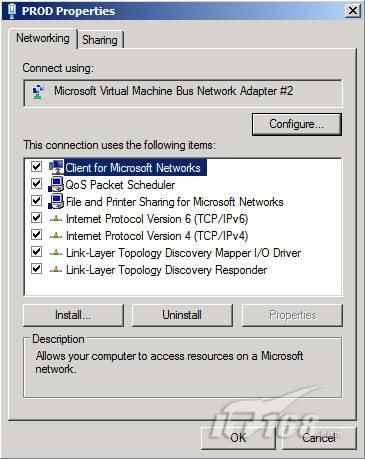Select the Networking tab
Image resolution: width=365 pixels, height=459 pixels.
point(43,38)
